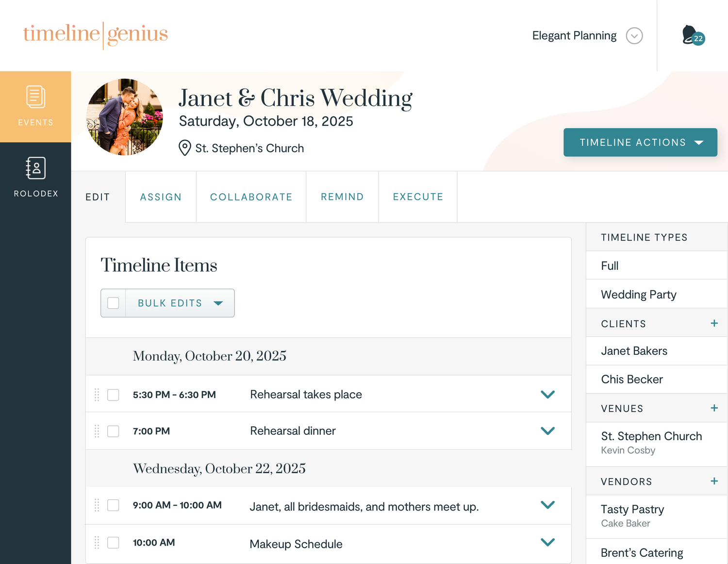Expand the Rehearsal dinner item details
This screenshot has height=564, width=728.
(x=547, y=431)
